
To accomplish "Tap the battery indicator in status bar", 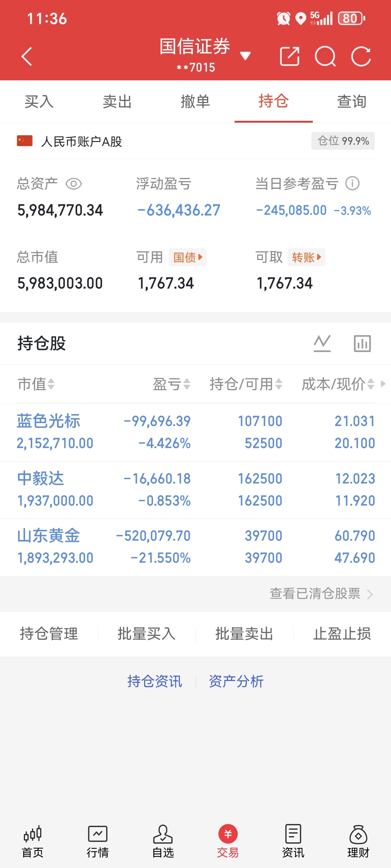I will tap(352, 18).
